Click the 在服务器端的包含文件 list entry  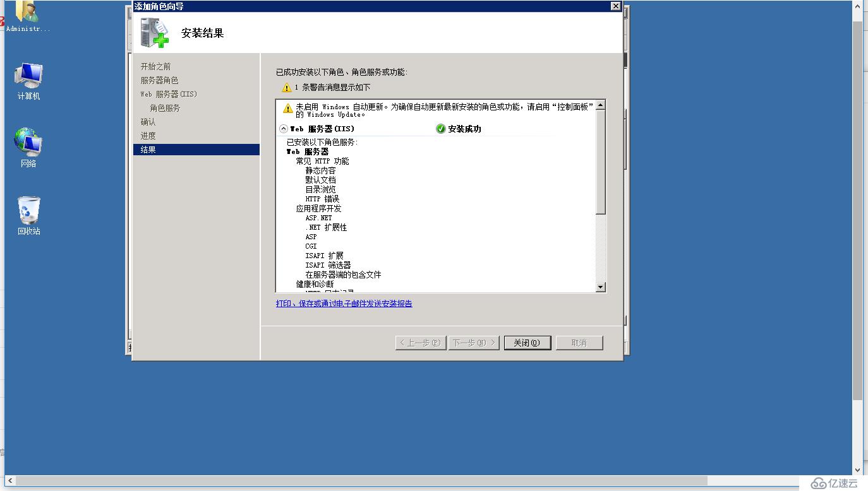[343, 275]
